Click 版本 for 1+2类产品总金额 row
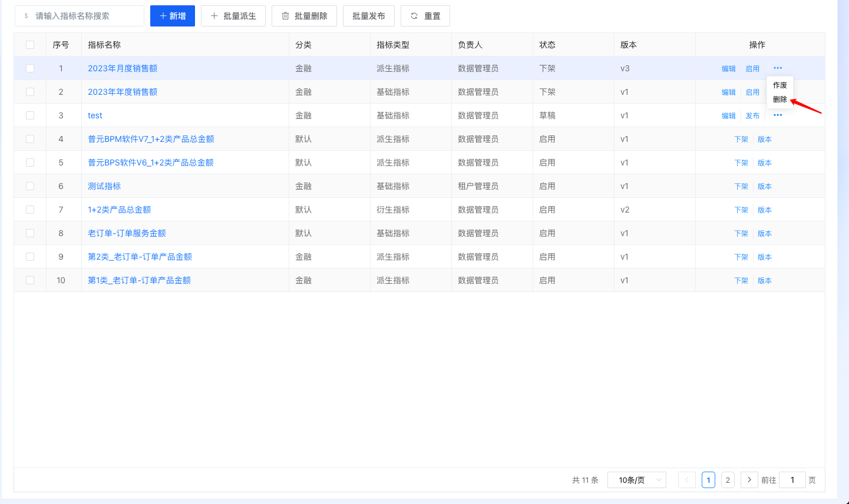 [x=765, y=210]
